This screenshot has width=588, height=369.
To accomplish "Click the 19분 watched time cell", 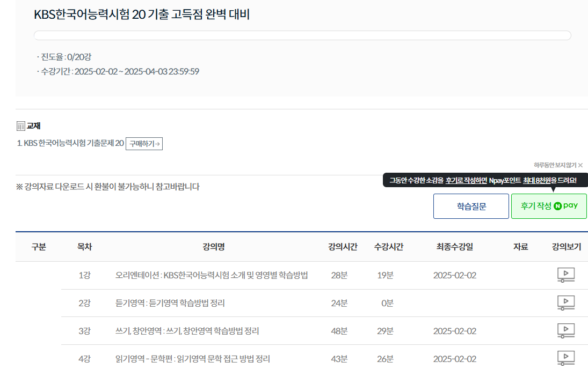I will 385,275.
